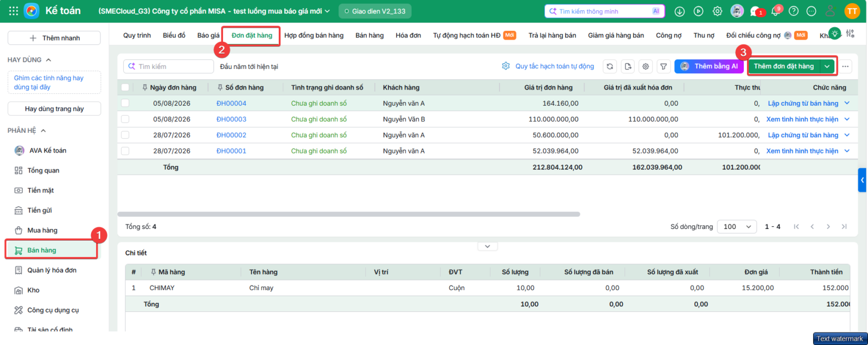Open the notification bell icon
This screenshot has width=868, height=345.
point(775,11)
